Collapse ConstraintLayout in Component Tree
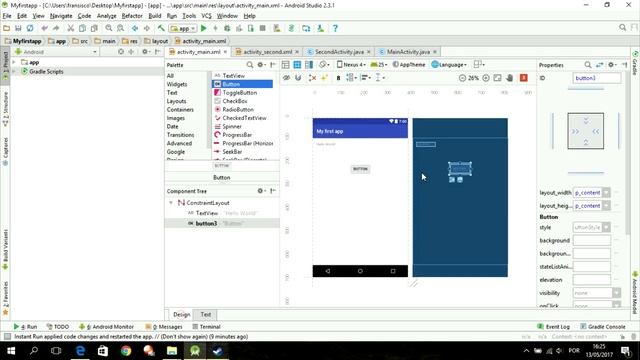Viewport: 640px width, 360px height. 171,202
